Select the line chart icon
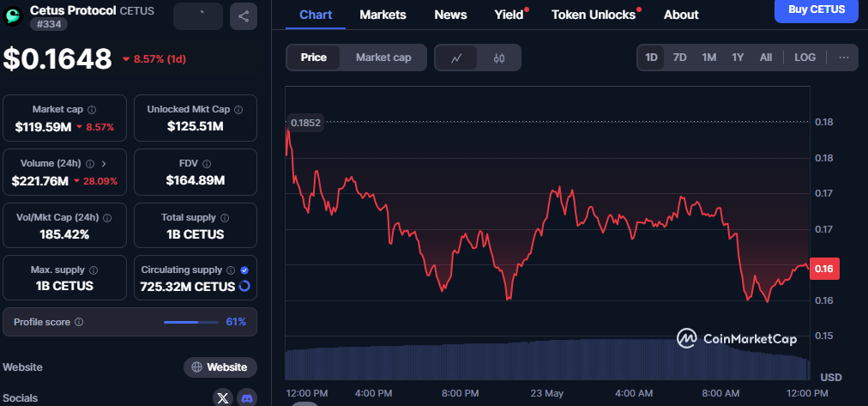Screen dimensions: 868x406 click(x=456, y=58)
